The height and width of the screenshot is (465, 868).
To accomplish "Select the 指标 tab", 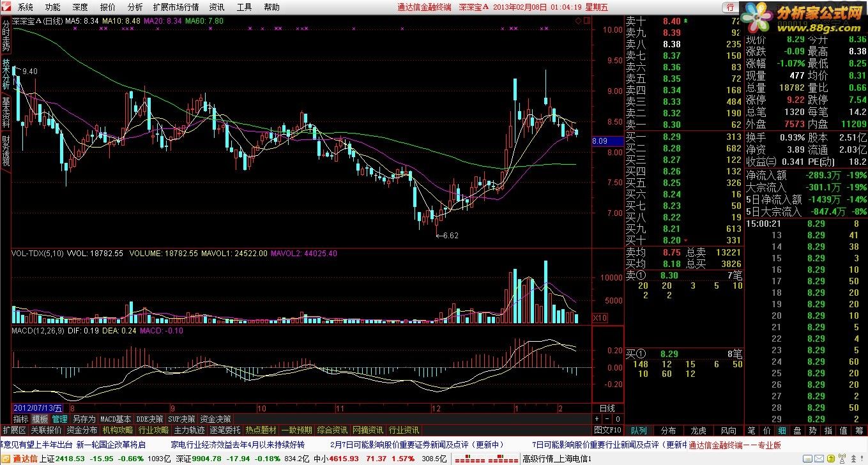I will tap(20, 419).
